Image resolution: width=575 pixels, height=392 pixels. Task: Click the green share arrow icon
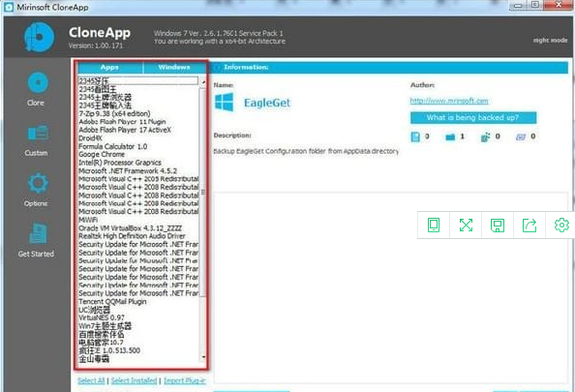(x=530, y=226)
